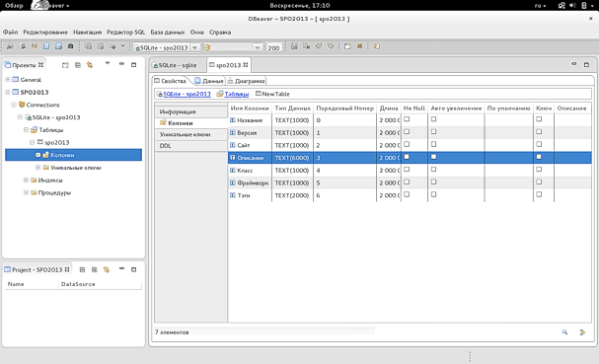Open the Информация side tab

(x=190, y=111)
